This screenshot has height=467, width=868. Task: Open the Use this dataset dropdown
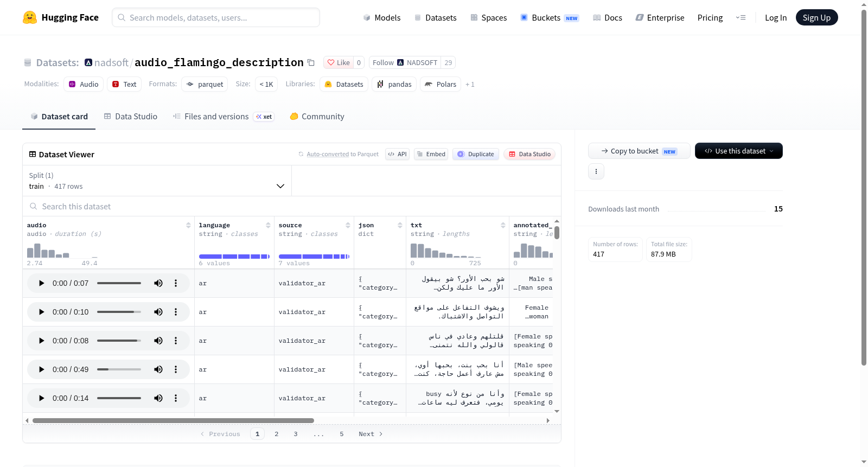click(739, 151)
